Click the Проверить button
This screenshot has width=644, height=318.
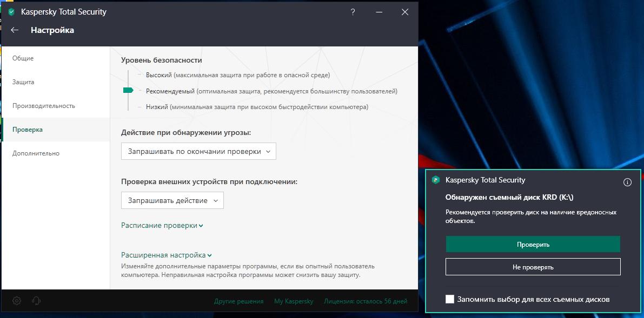[x=533, y=244]
